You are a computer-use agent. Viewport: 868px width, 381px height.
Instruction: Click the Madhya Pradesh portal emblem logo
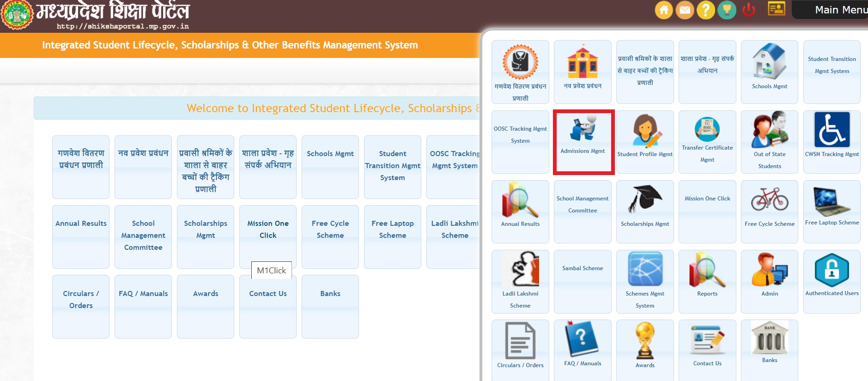tap(17, 14)
